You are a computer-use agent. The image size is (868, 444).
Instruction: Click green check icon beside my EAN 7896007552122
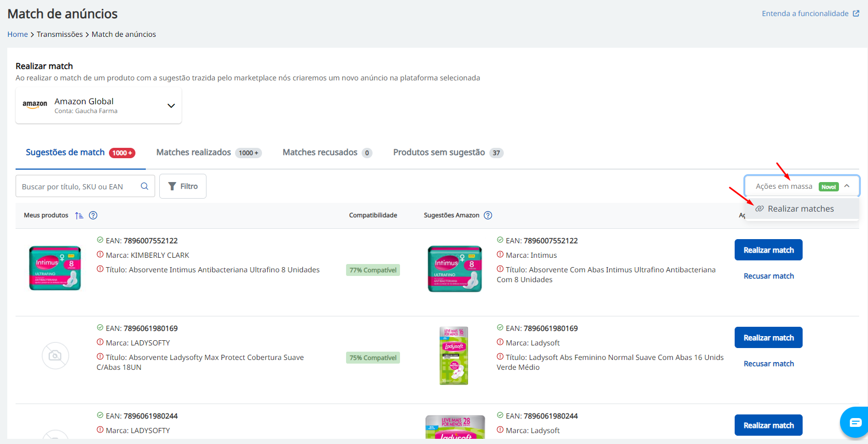coord(100,240)
